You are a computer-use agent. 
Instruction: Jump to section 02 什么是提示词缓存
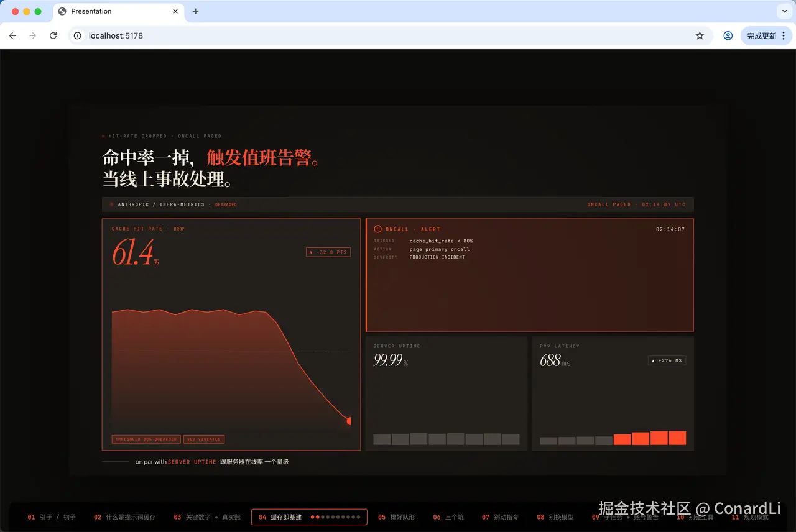[x=125, y=517]
